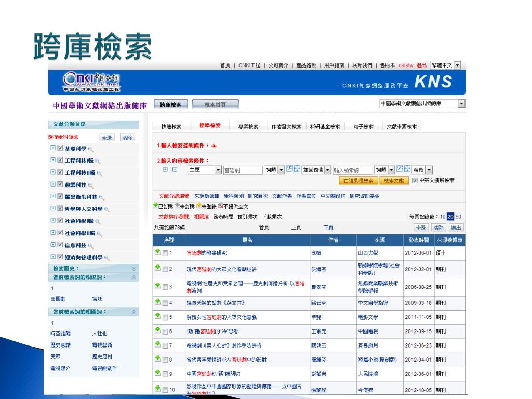Image resolution: width=532 pixels, height=399 pixels.
Task: Click the magnifier icon beside 工程科技I輯
Action: pyautogui.click(x=98, y=161)
